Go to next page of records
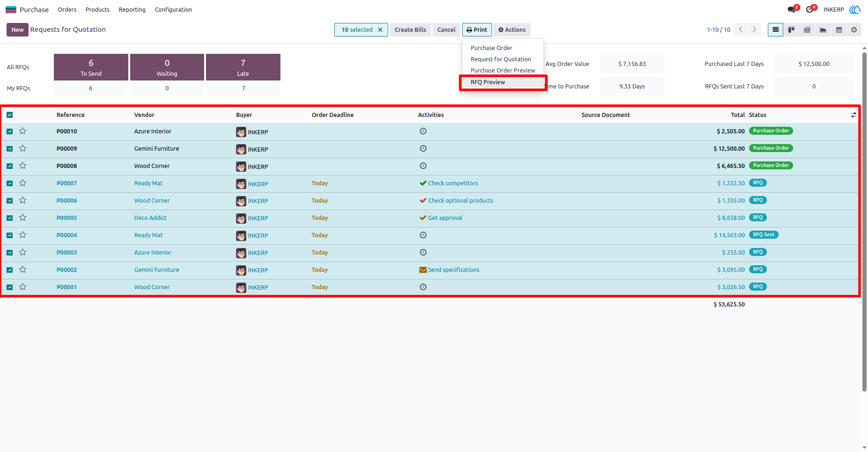 (x=754, y=29)
